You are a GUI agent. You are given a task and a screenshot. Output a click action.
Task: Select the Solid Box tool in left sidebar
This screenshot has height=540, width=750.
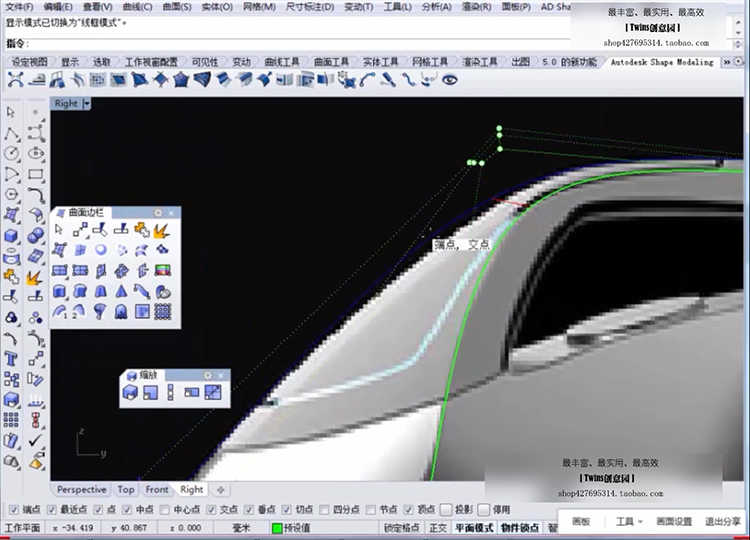[x=11, y=236]
